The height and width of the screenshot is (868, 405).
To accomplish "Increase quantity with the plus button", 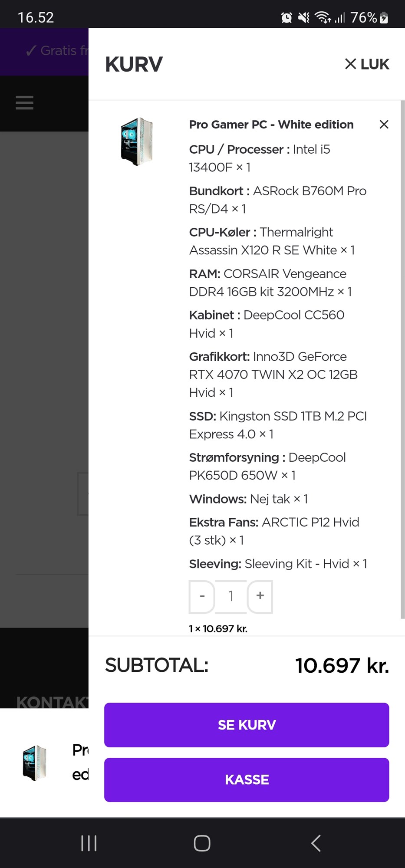I will [260, 596].
